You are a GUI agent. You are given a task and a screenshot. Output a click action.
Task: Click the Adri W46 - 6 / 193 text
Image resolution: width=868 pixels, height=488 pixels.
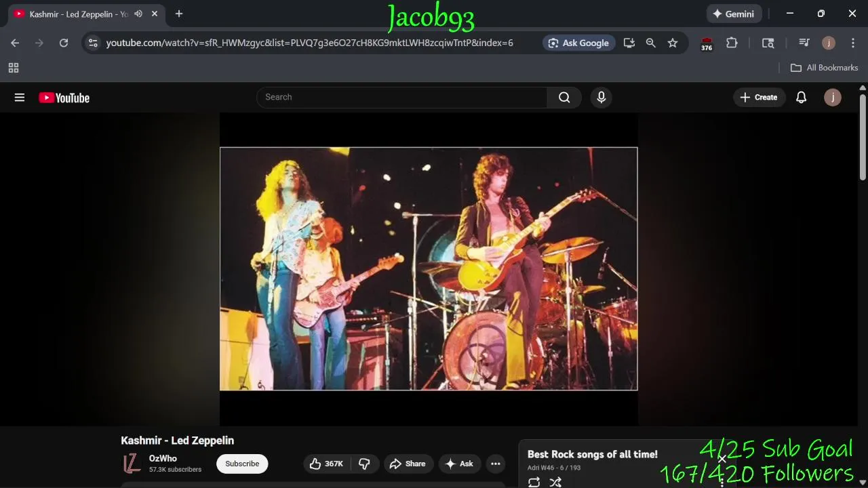pyautogui.click(x=554, y=468)
